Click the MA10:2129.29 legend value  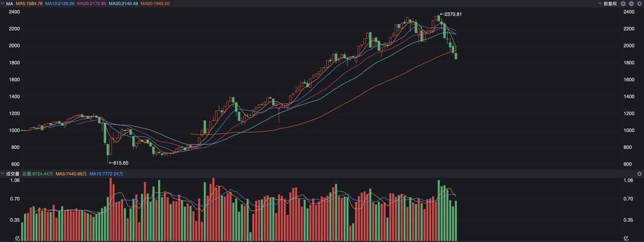pyautogui.click(x=60, y=4)
